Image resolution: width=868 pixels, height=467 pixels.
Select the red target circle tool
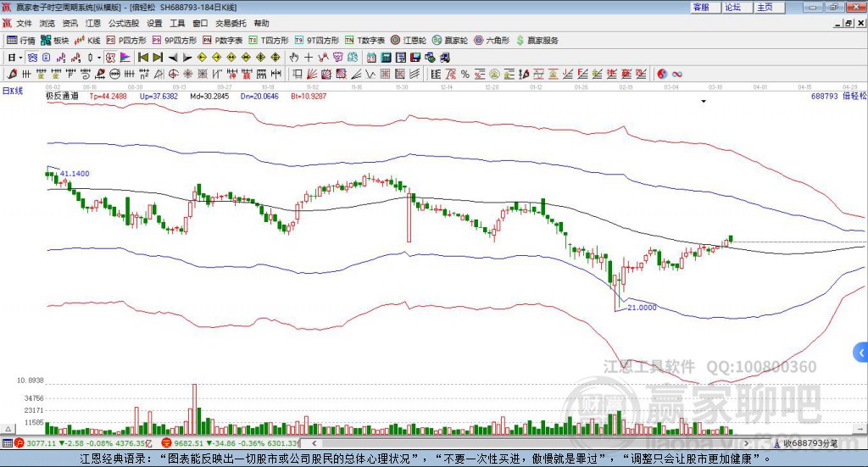coord(173,74)
